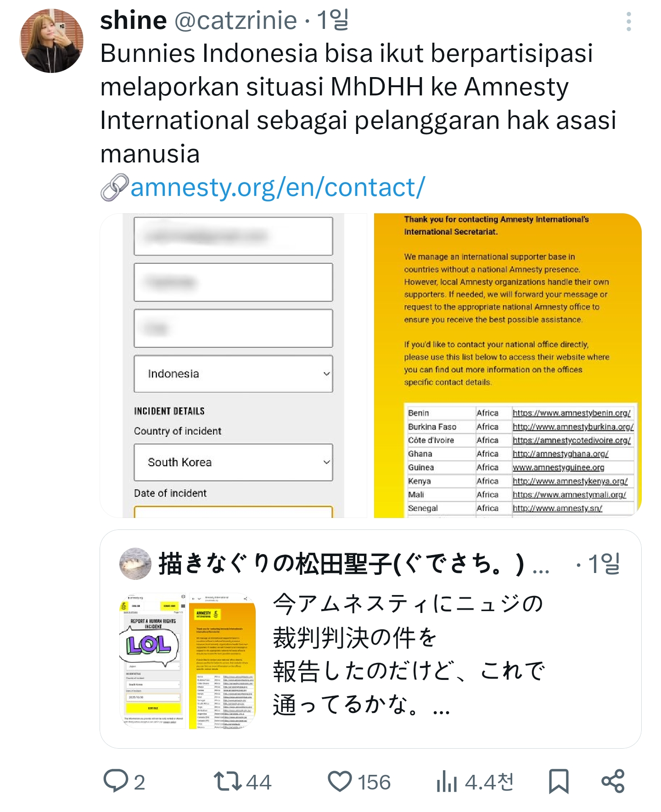Viewport: 661px width, 812px height.
Task: Open the @catzrinie handle
Action: [235, 21]
